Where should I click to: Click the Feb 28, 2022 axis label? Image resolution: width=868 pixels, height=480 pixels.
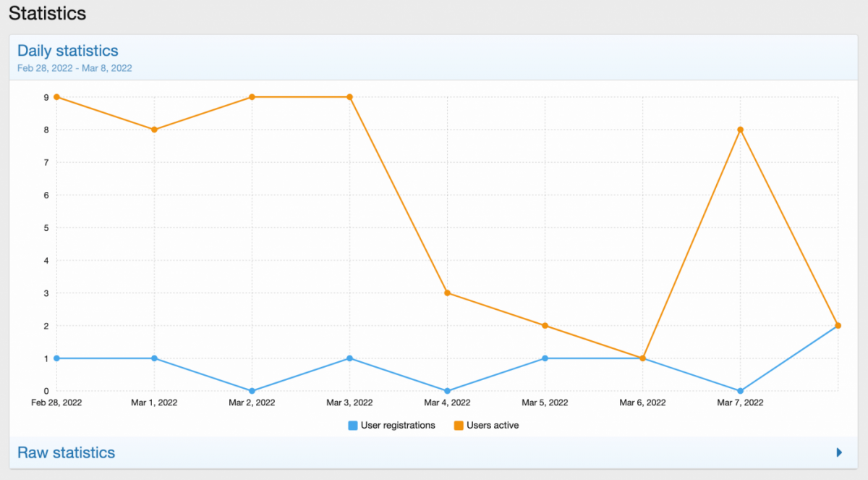[x=56, y=403]
